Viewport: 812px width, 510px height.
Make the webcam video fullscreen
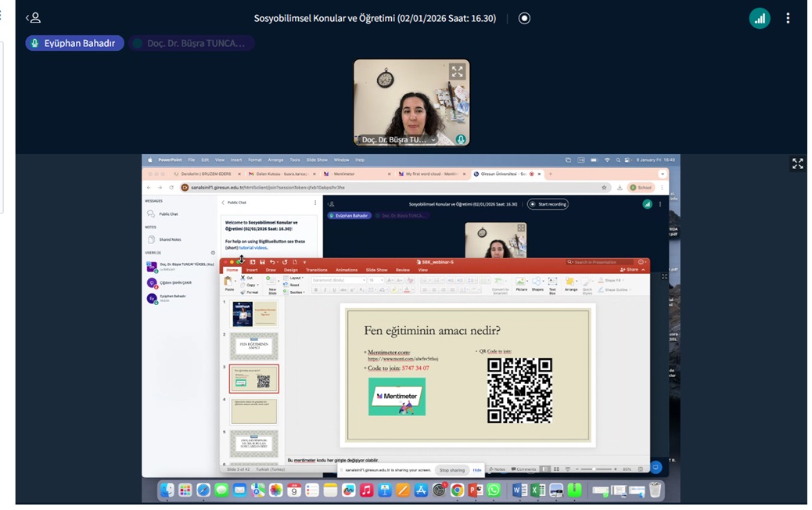click(x=457, y=72)
